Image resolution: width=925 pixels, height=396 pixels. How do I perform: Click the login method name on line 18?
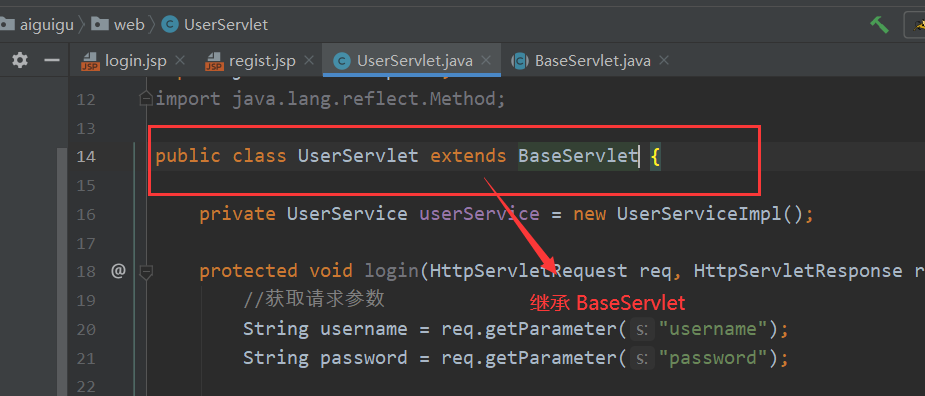392,271
